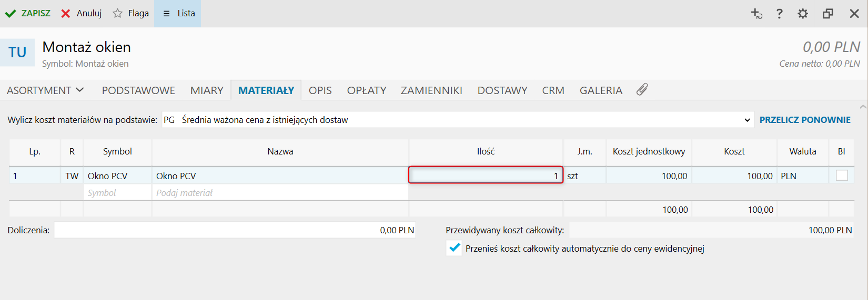Click the red Anuluj X icon

[x=66, y=14]
